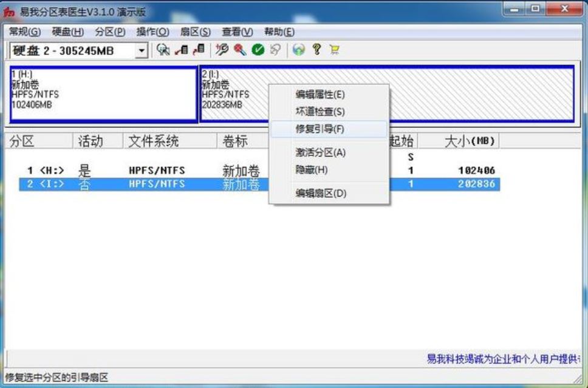Image resolution: width=588 pixels, height=388 pixels.
Task: Click the 分区 column header
Action: [x=39, y=141]
